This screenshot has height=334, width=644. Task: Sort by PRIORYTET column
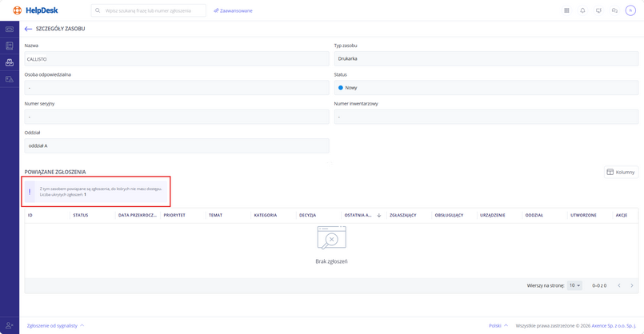[174, 215]
